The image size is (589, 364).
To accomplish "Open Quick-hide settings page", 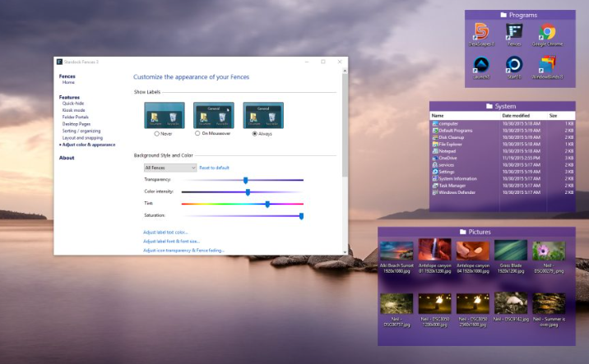I will coord(73,104).
